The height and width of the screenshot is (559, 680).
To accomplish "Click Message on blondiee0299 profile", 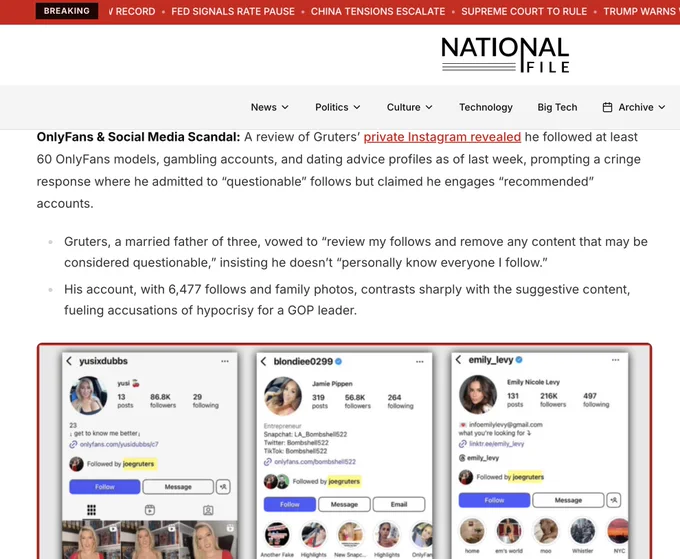I will coord(344,504).
